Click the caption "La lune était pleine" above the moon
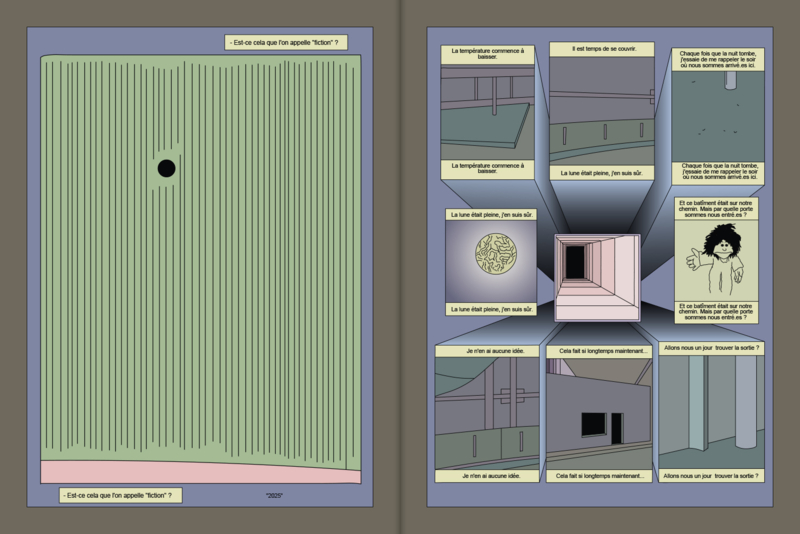The width and height of the screenshot is (800, 534). tap(493, 214)
